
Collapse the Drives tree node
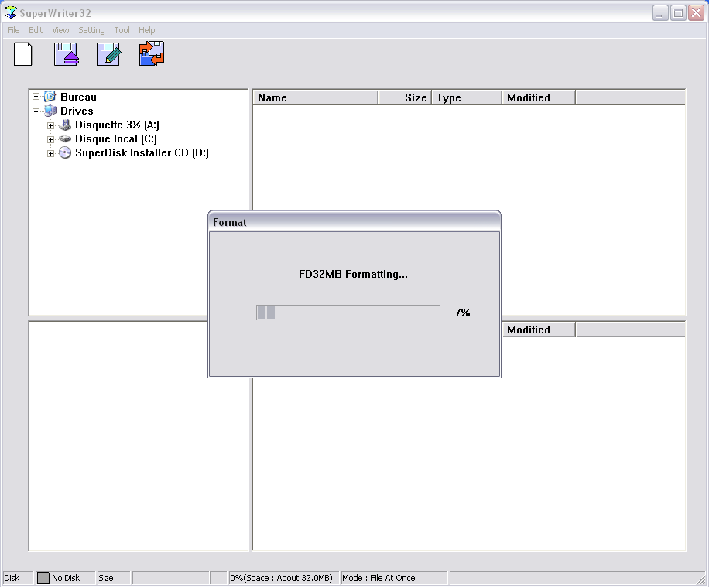(36, 111)
